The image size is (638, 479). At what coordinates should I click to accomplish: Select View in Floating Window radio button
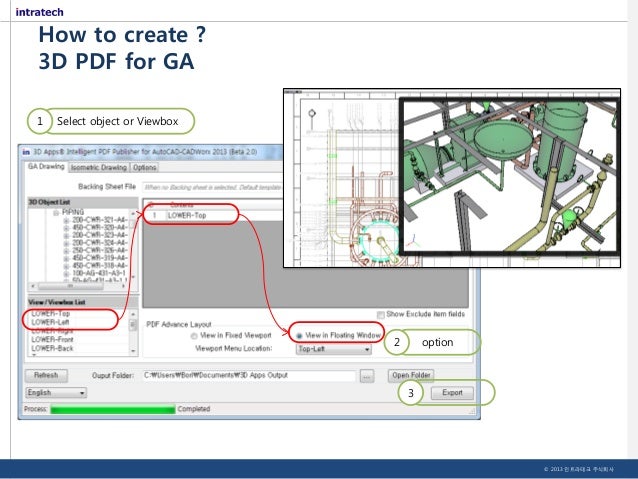coord(299,336)
